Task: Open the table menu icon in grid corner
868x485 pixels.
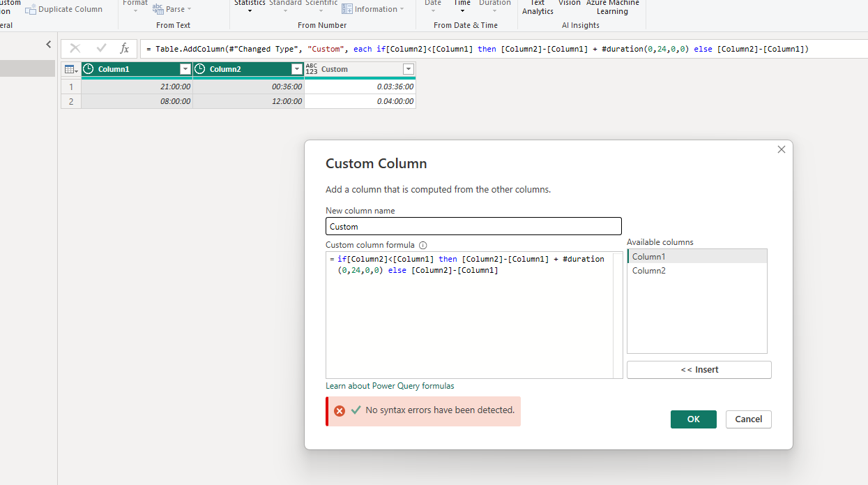Action: (x=71, y=69)
